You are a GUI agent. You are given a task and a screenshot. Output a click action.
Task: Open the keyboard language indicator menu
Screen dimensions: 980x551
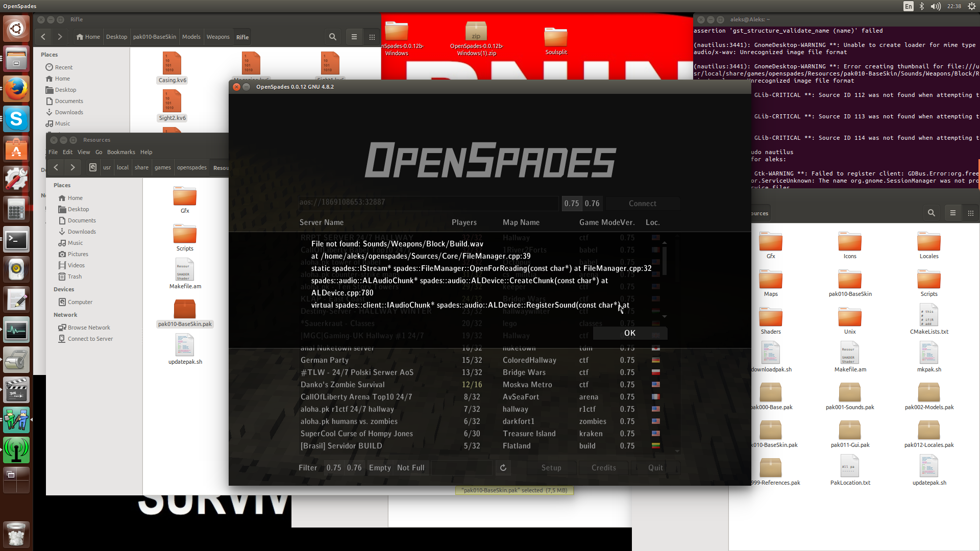pyautogui.click(x=909, y=6)
